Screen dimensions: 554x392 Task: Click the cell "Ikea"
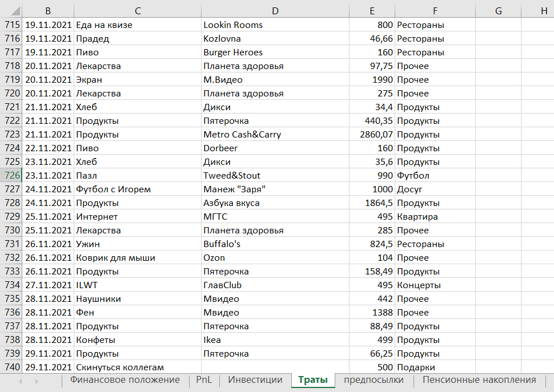pos(275,340)
